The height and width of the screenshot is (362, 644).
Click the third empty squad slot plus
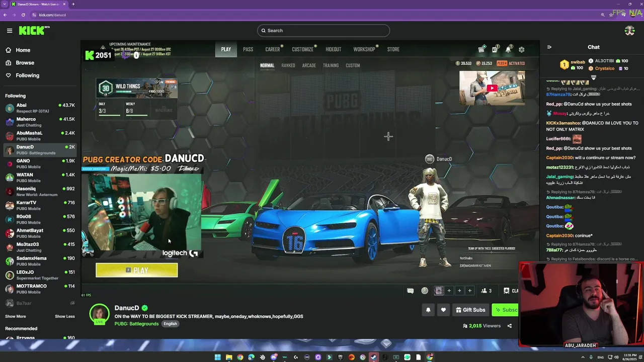point(469,291)
